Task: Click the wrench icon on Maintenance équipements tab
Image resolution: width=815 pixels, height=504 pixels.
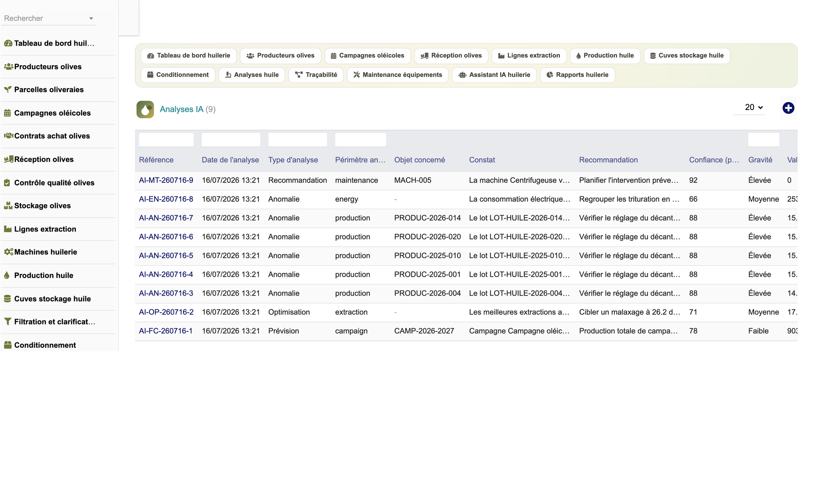Action: [356, 75]
